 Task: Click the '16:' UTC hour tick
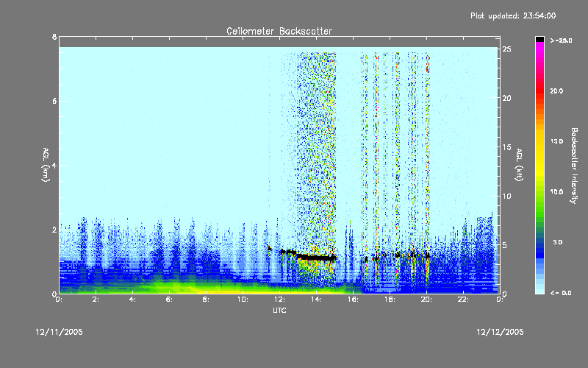click(x=354, y=300)
